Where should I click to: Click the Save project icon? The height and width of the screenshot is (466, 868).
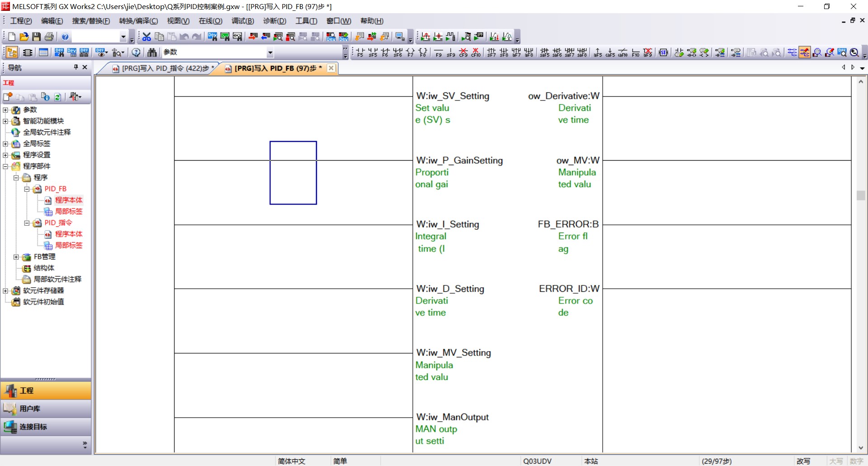tap(37, 37)
